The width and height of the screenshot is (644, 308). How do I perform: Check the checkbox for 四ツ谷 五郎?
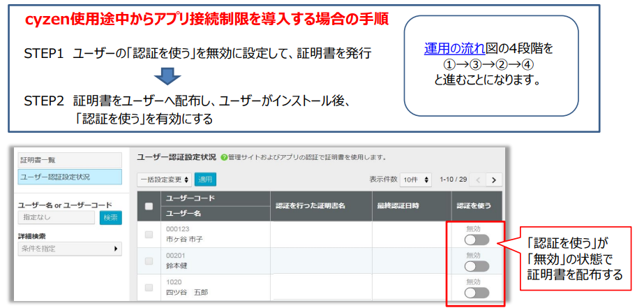click(x=149, y=288)
